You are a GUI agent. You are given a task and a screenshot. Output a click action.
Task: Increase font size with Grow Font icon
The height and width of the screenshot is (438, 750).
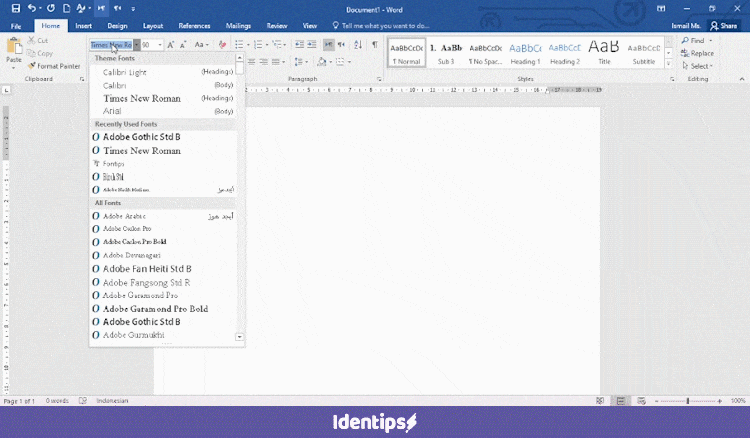171,45
